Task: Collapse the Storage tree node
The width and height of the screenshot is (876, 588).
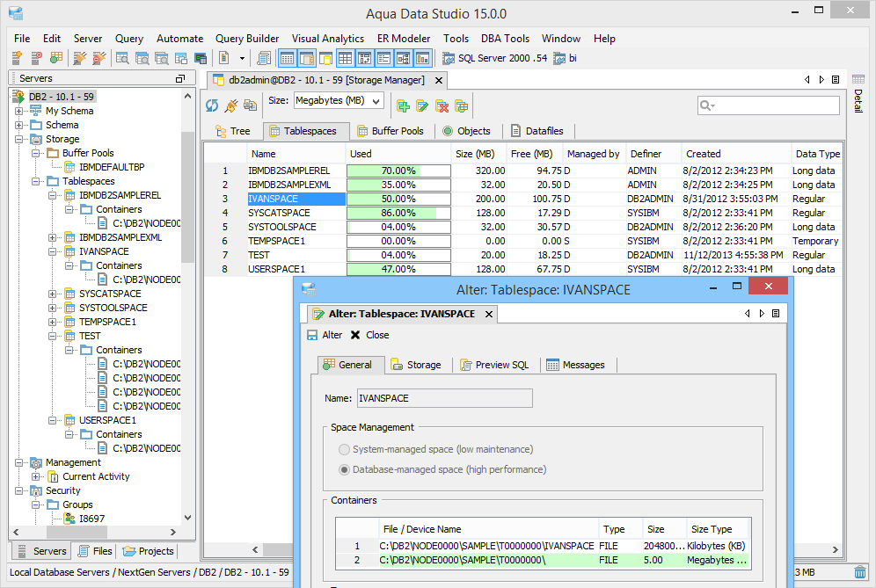Action: [x=19, y=139]
